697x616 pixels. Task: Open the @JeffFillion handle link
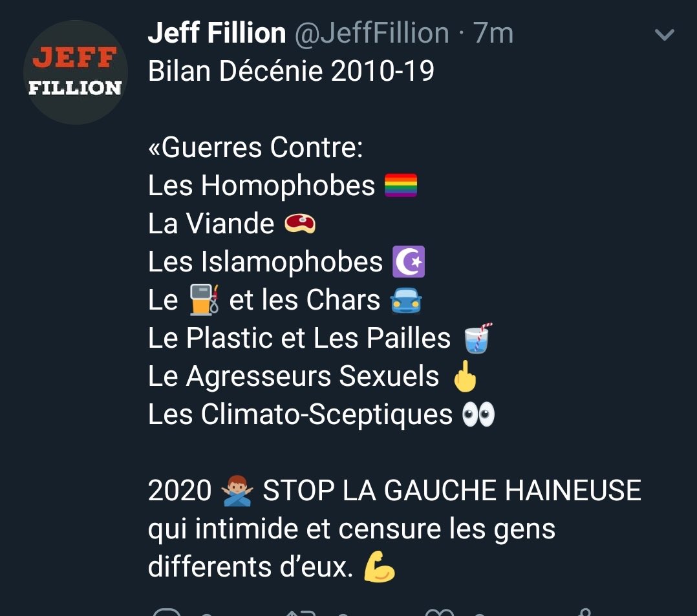(372, 33)
